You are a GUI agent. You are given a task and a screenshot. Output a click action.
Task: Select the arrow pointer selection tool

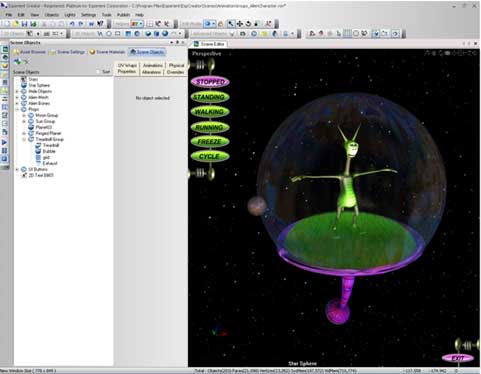click(x=230, y=24)
